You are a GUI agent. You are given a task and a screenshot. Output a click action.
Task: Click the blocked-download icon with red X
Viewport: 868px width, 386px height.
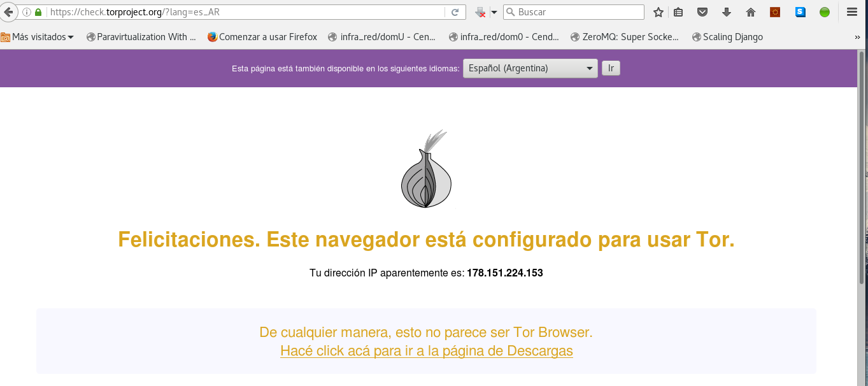481,12
